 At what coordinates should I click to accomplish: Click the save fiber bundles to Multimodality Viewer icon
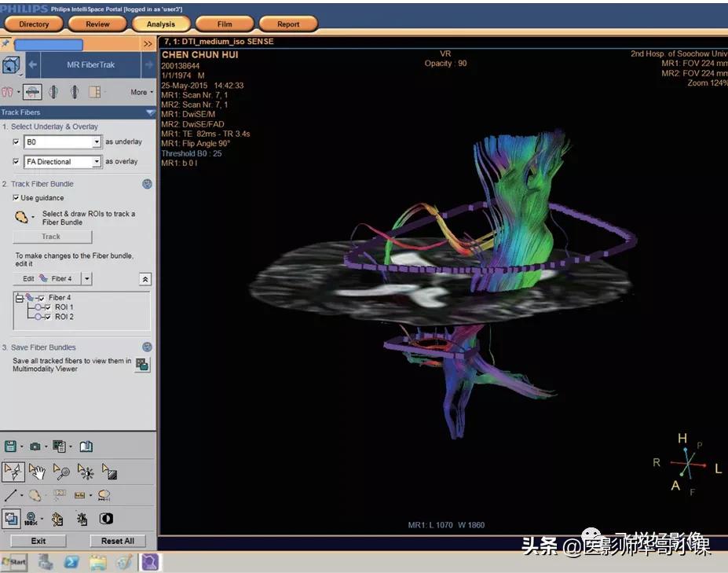tap(142, 365)
